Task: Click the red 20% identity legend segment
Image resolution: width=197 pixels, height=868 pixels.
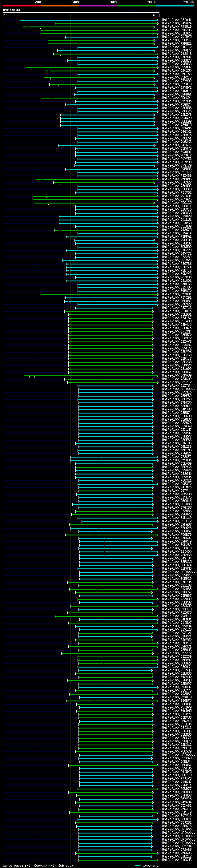Action: [x=22, y=6]
